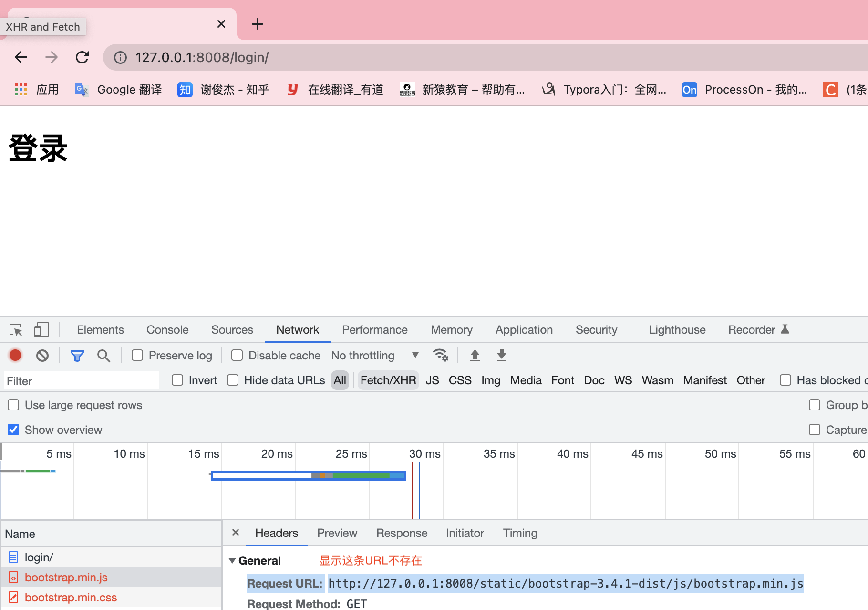Check Hide data URLs
This screenshot has height=610, width=868.
click(233, 380)
